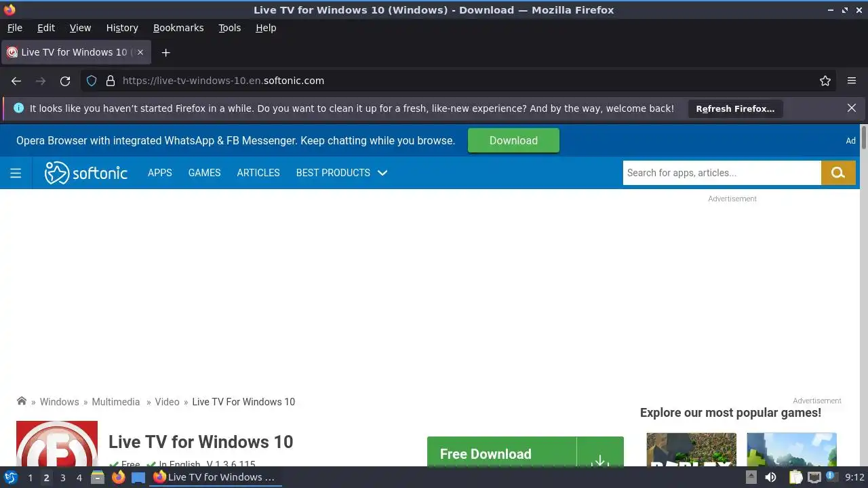
Task: Open a new tab with the plus button
Action: pyautogui.click(x=165, y=52)
